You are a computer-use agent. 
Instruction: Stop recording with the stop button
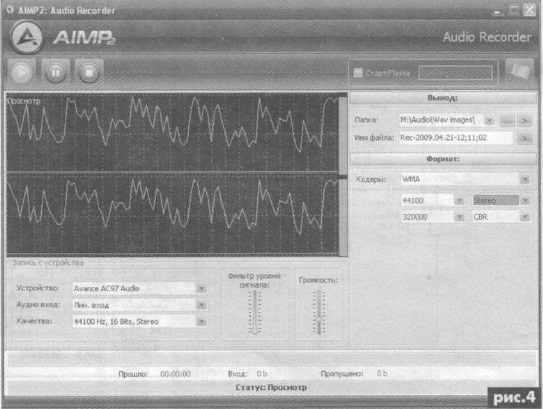pyautogui.click(x=89, y=73)
